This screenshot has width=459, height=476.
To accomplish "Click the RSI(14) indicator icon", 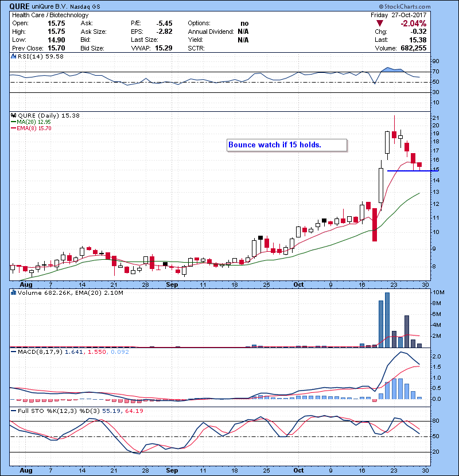I will 13,56.
